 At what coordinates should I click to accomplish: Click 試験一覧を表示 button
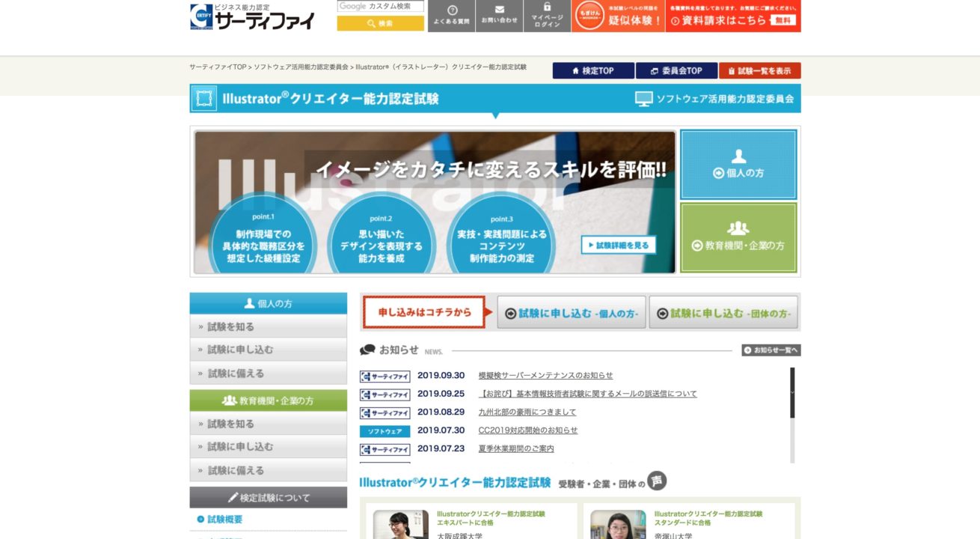[759, 70]
